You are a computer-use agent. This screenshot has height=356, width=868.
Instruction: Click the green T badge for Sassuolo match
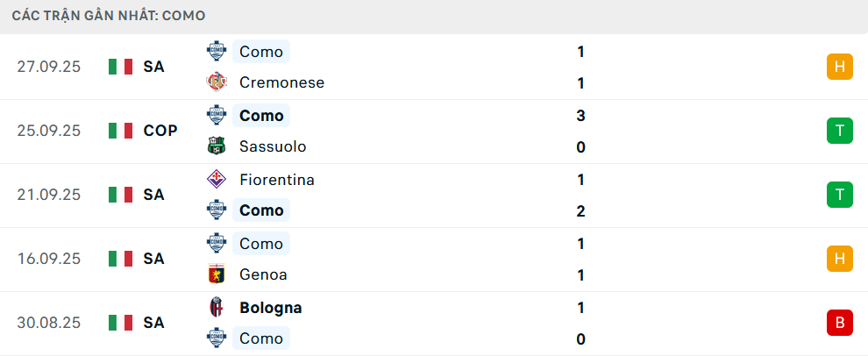point(839,131)
